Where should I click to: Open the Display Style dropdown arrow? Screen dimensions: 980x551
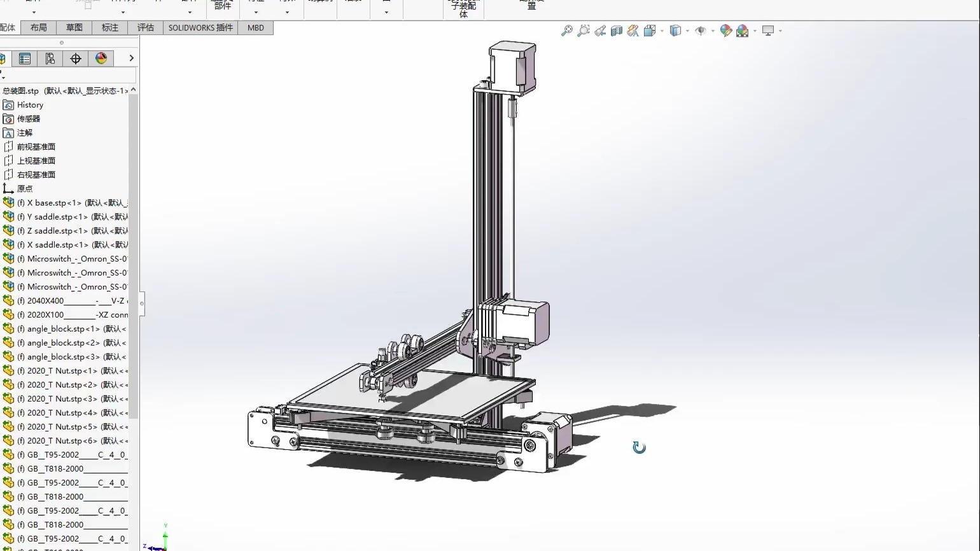[687, 31]
